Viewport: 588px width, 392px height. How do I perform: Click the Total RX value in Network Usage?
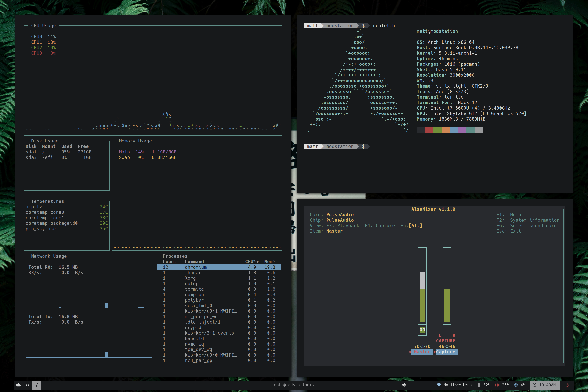pyautogui.click(x=68, y=267)
